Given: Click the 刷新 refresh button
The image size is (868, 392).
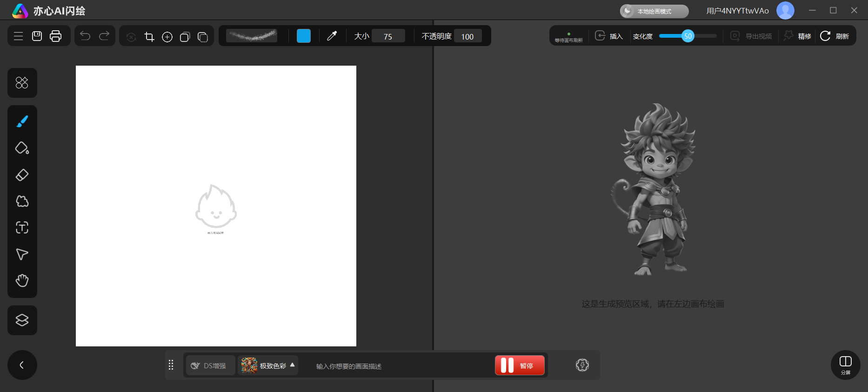Looking at the screenshot, I should (x=835, y=36).
